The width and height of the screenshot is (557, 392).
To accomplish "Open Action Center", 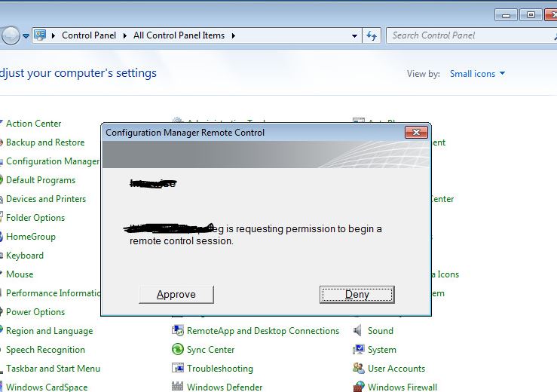I will click(33, 124).
